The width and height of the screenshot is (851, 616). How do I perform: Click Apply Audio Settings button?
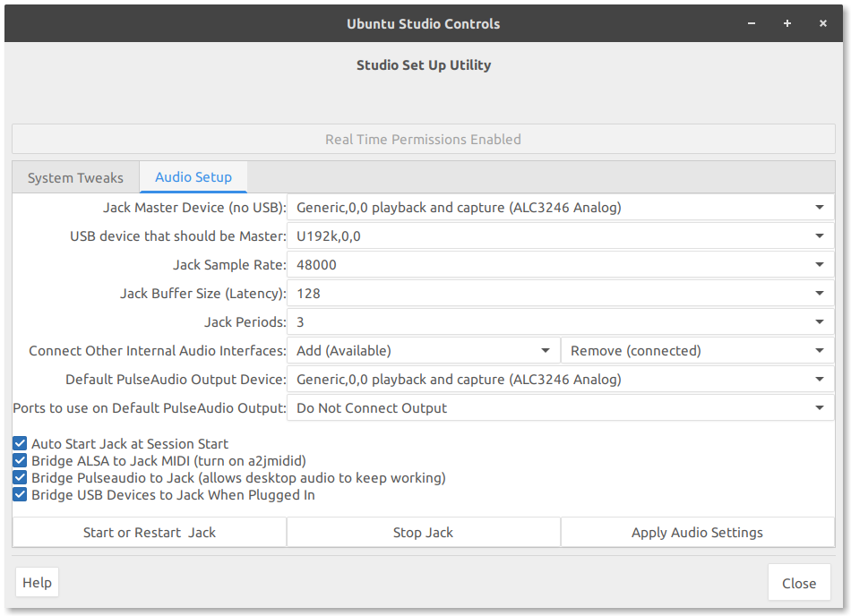pyautogui.click(x=697, y=532)
